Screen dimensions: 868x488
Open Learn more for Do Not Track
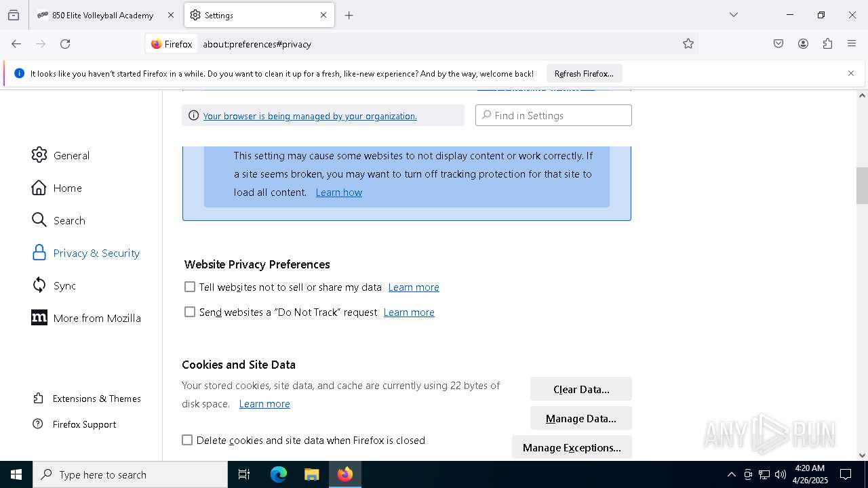tap(409, 312)
